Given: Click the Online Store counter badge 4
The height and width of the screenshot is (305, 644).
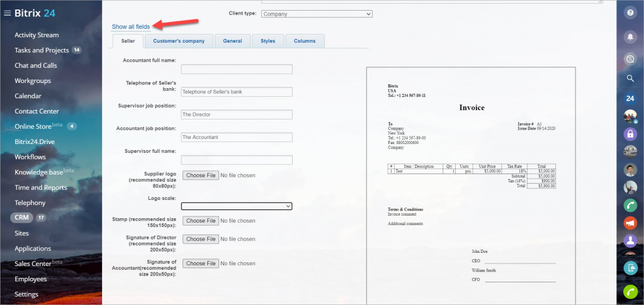Looking at the screenshot, I should [72, 126].
